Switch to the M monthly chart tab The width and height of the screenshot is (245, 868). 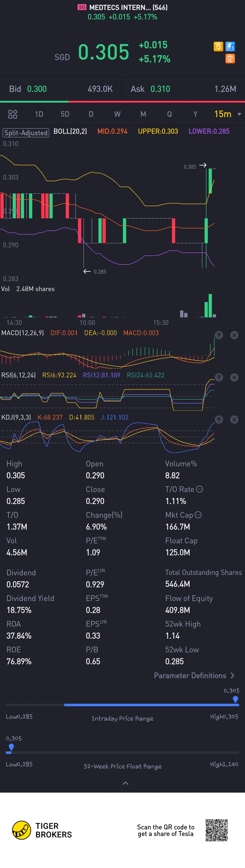[143, 114]
